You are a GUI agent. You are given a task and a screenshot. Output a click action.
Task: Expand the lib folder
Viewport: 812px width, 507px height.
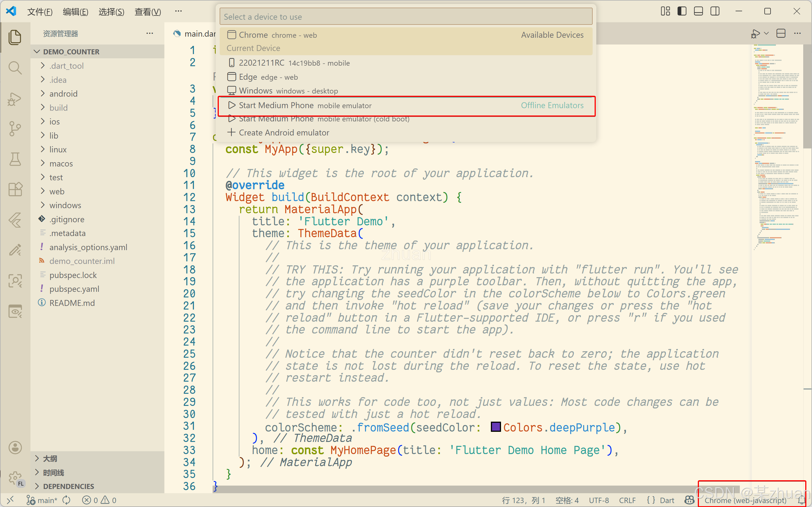click(54, 135)
